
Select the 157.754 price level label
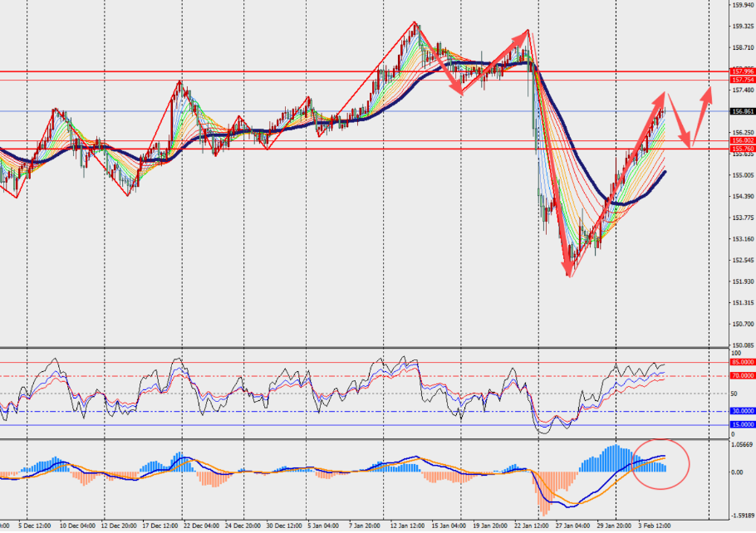(742, 80)
